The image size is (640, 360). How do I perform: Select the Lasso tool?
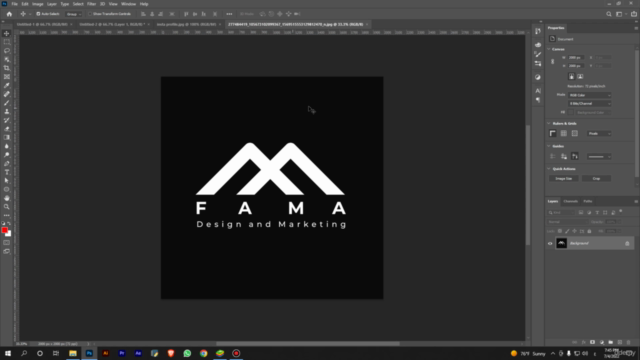(x=7, y=51)
